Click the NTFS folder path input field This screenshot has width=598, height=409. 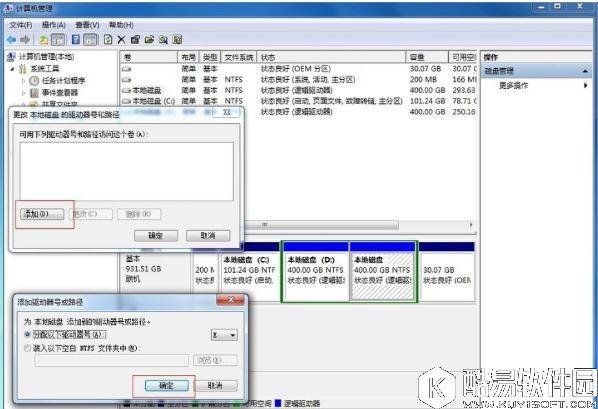coord(111,361)
